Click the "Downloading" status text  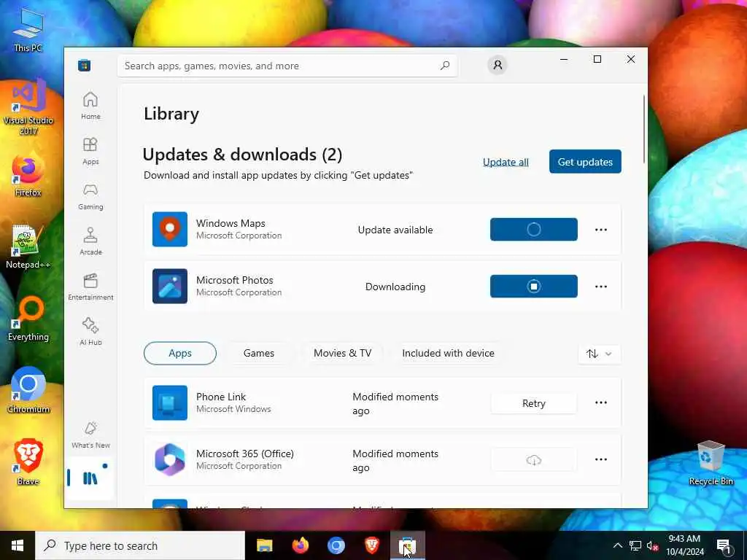point(395,287)
